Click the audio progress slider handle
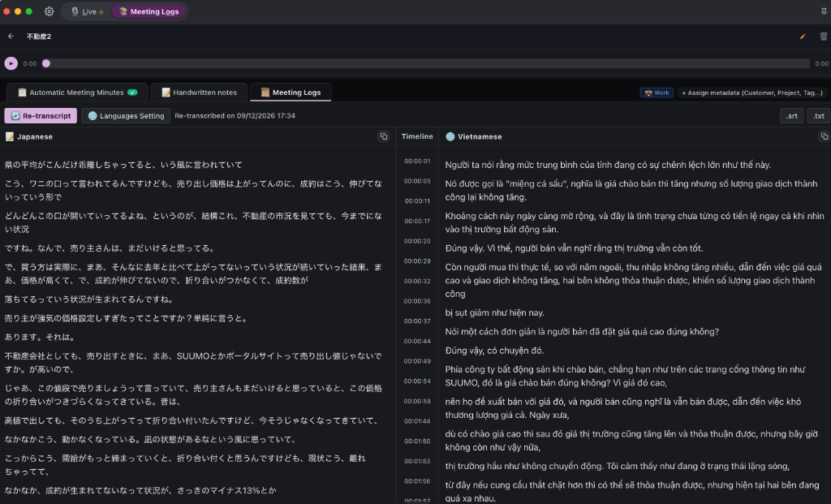The image size is (831, 504). (x=46, y=63)
